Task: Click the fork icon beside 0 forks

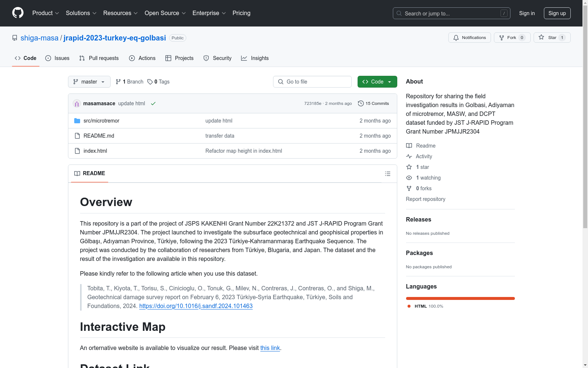Action: pos(409,188)
